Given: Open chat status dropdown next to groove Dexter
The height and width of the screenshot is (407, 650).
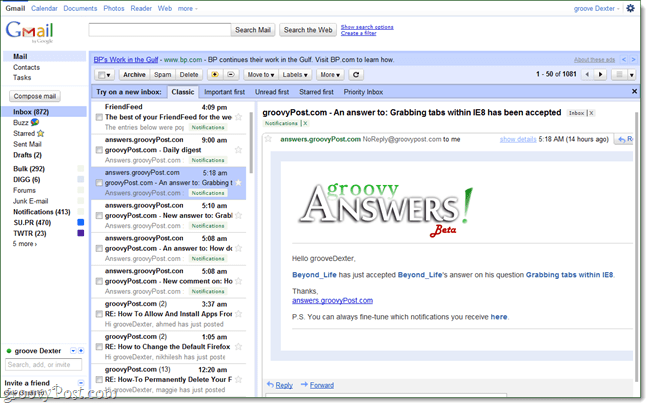Looking at the screenshot, I should tap(73, 351).
